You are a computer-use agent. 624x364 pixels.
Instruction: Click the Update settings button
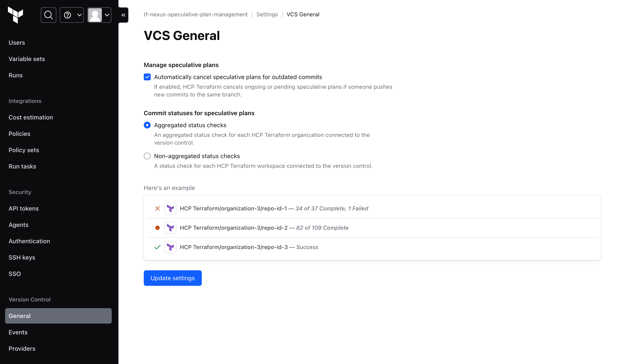coord(173,278)
